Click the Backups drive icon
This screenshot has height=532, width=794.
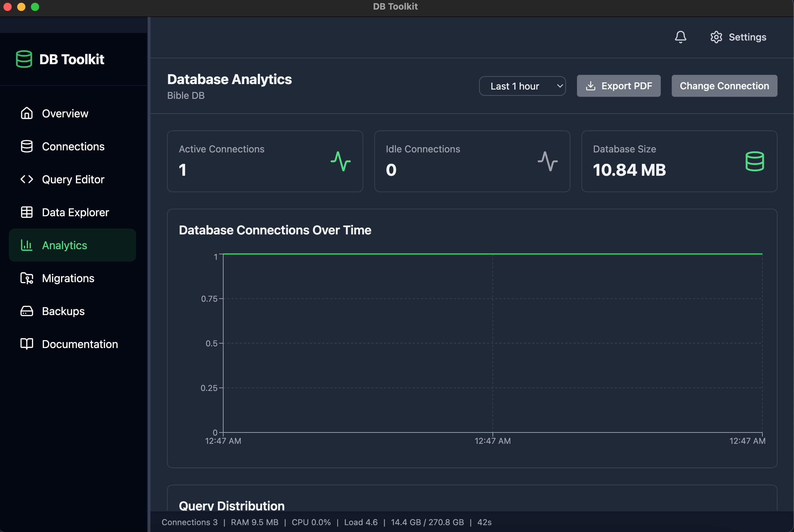(27, 311)
